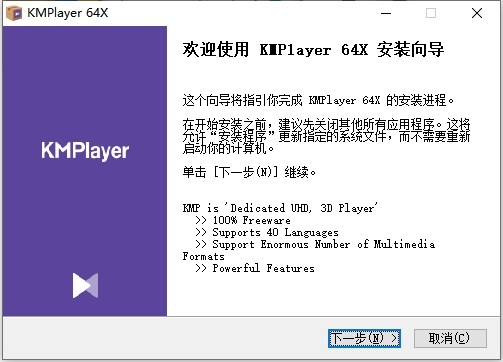Click the 取消(C) cancel button

450,338
